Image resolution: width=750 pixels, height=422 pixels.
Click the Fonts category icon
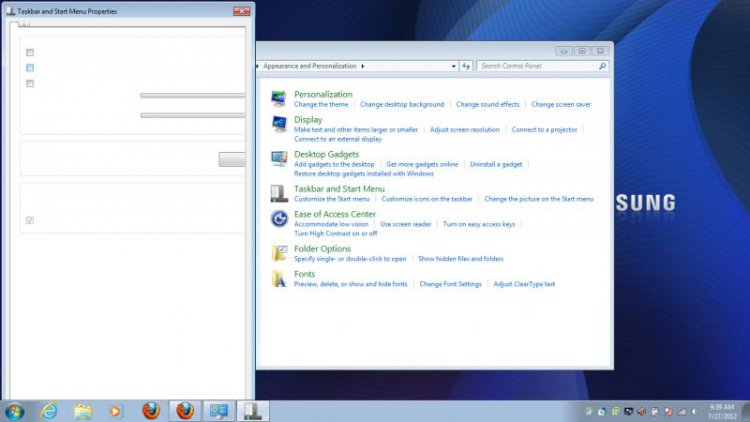click(x=278, y=278)
